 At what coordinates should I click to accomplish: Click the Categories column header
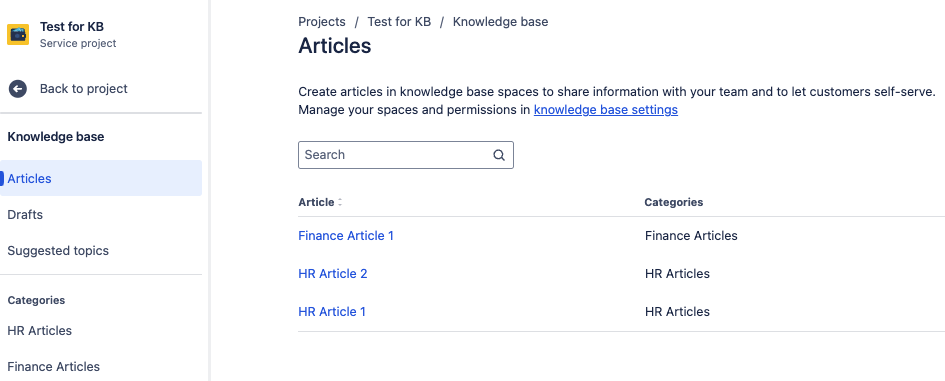674,202
